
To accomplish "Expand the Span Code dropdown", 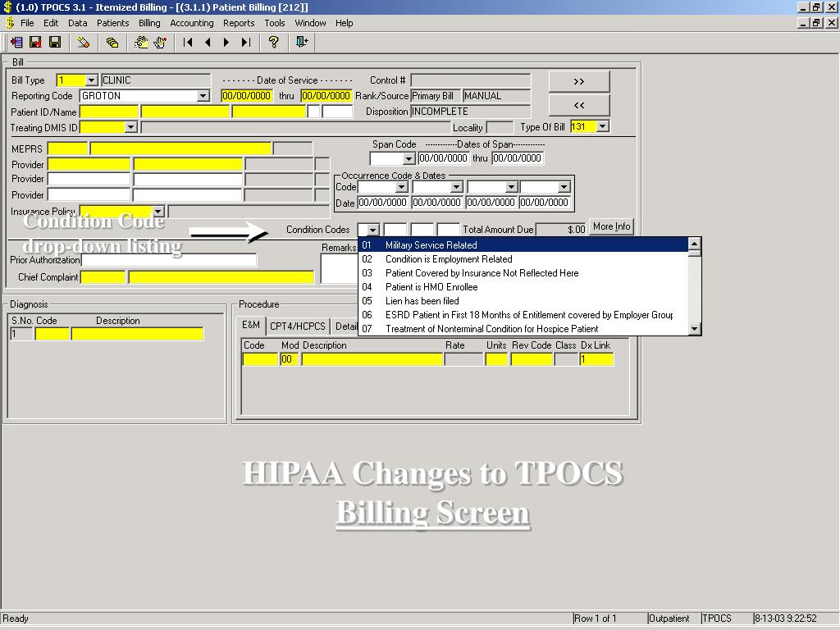I will pyautogui.click(x=409, y=158).
